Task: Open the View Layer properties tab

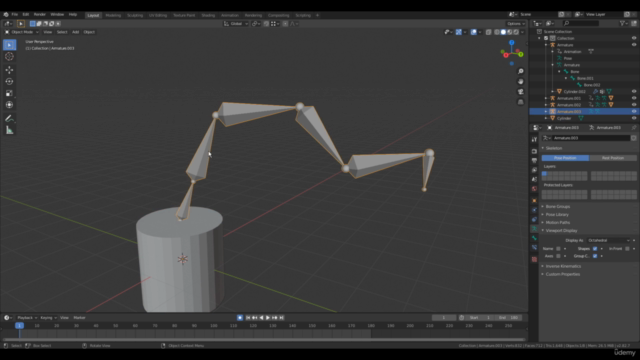Action: pos(534,170)
